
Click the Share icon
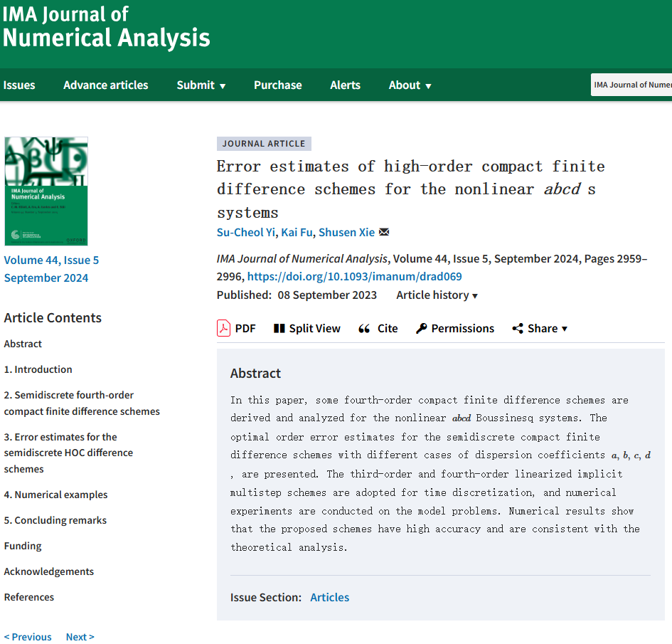(x=518, y=328)
